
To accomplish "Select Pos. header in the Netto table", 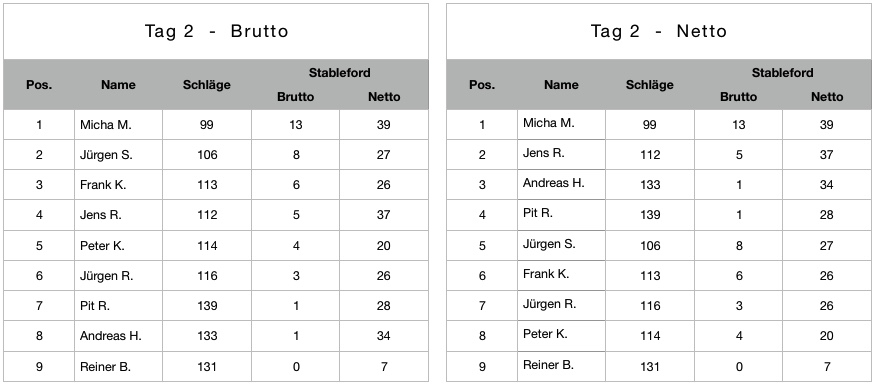I will (482, 85).
